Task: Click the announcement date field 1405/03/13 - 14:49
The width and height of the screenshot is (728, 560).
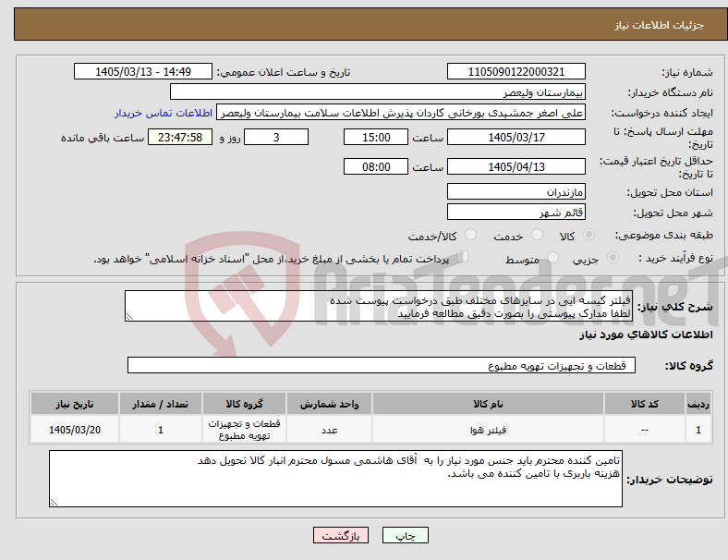Action: pyautogui.click(x=143, y=72)
